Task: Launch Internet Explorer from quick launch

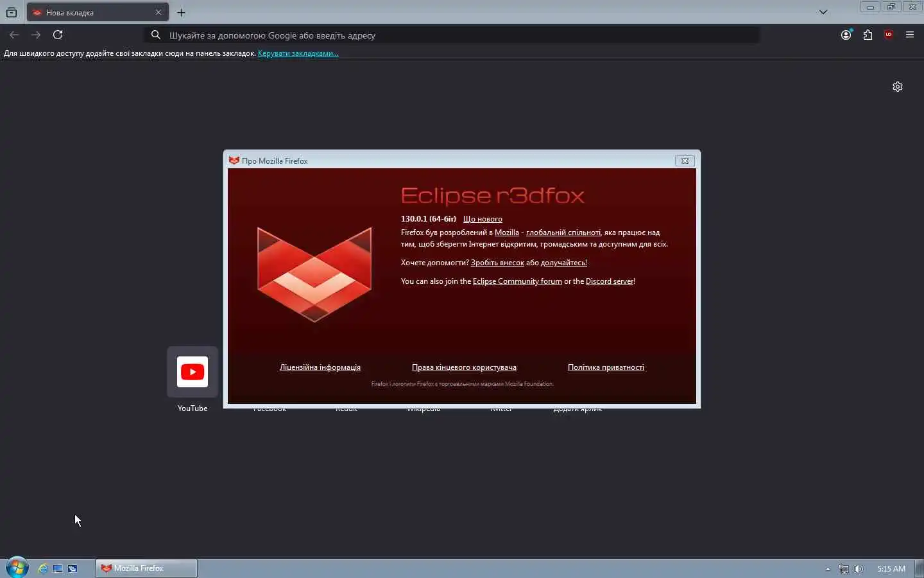Action: tap(43, 568)
